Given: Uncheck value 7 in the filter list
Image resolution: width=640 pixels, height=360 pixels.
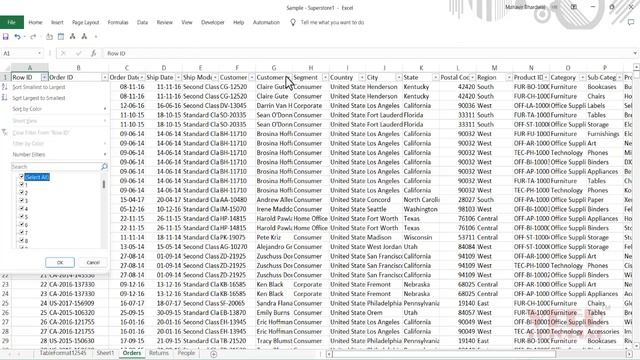Looking at the screenshot, I should 22,232.
